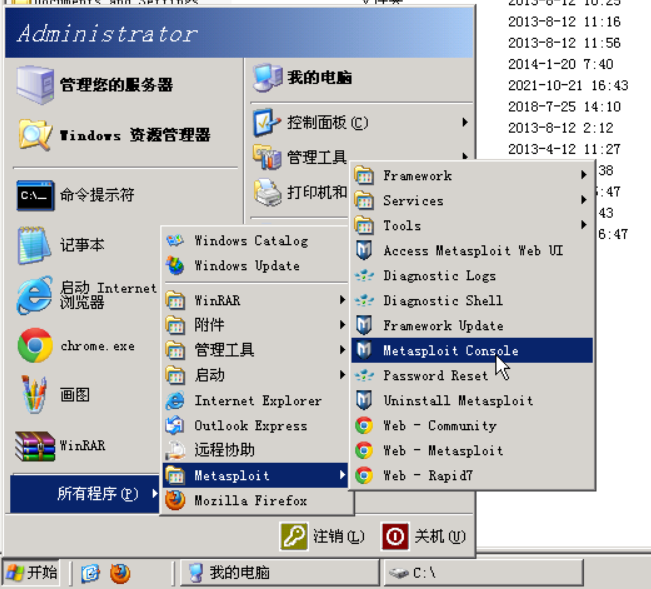Open Metasploit Console shield icon
The image size is (651, 589).
pos(364,350)
